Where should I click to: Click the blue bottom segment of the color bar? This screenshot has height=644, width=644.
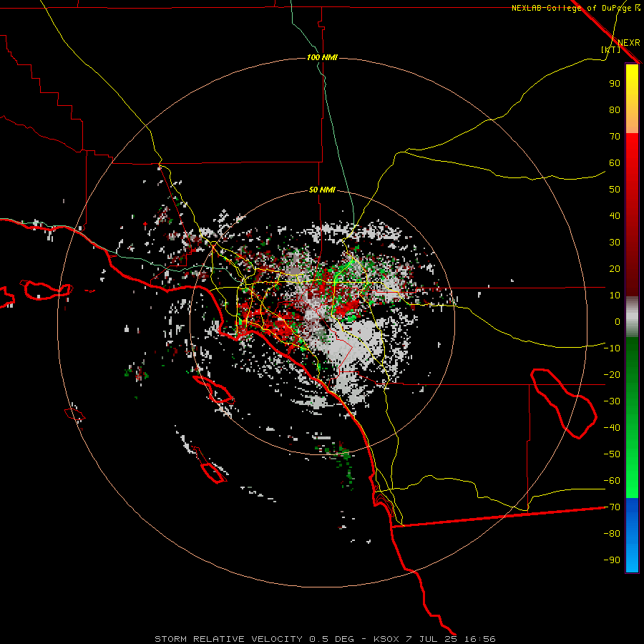point(632,535)
